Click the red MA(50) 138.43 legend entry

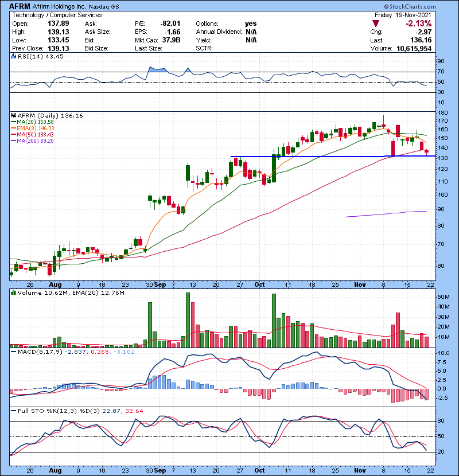(32, 134)
